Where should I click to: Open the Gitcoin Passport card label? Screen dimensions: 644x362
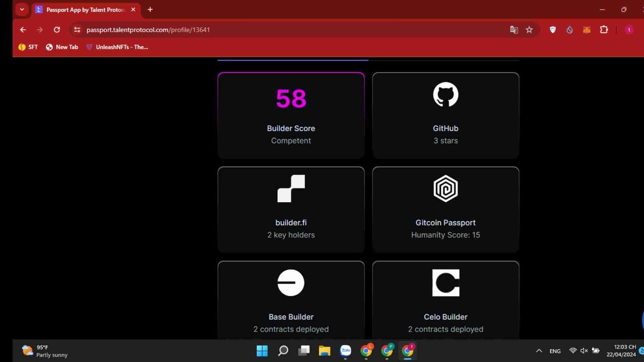click(445, 223)
